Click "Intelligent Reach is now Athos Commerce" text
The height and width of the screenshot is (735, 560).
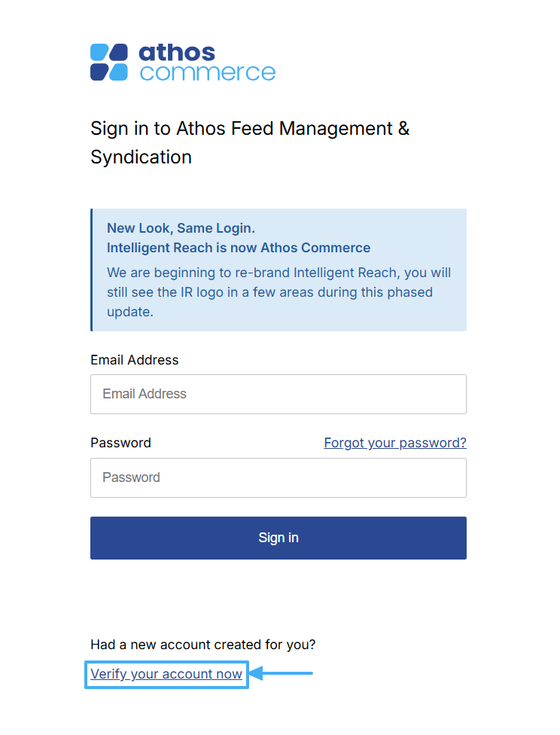tap(239, 248)
